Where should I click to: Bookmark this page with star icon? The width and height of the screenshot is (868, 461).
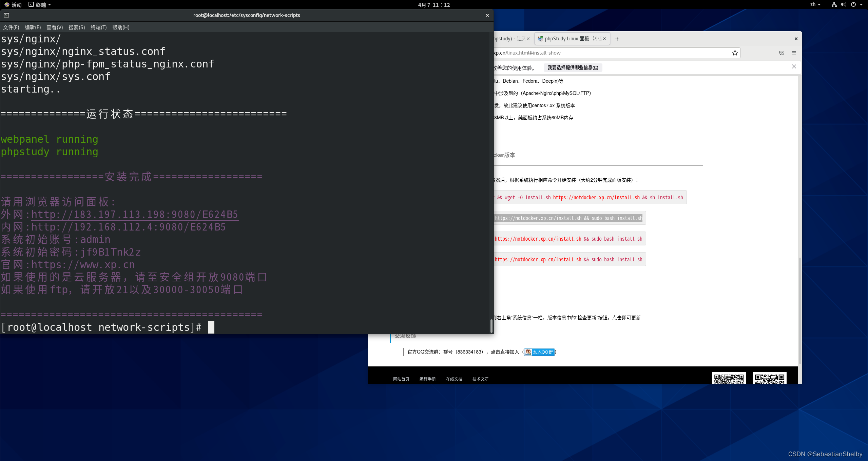(x=735, y=53)
